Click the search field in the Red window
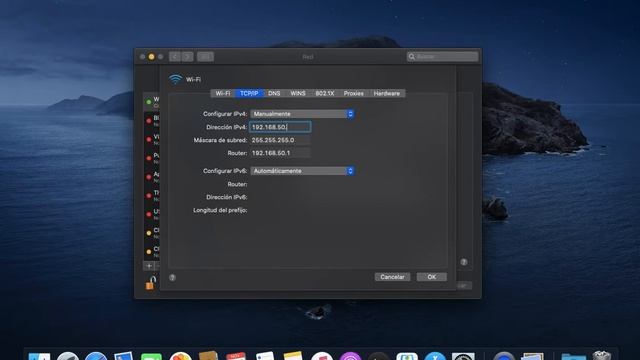Viewport: 640px width, 360px height. 442,56
